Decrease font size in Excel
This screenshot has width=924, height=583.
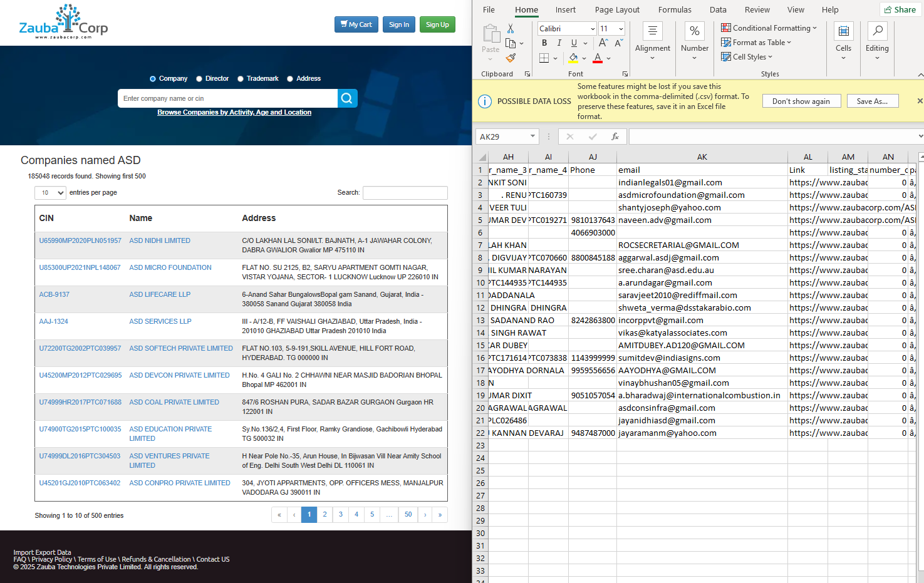(618, 43)
